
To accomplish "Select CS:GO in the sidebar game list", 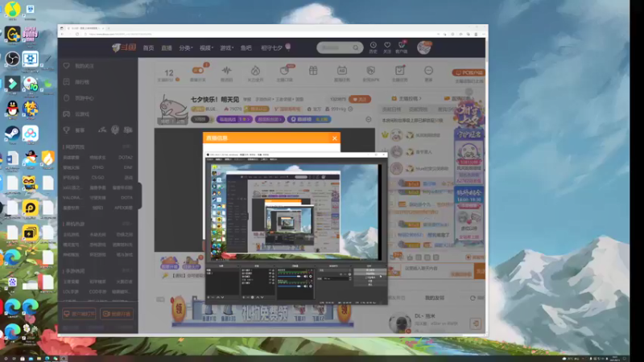I will [97, 178].
